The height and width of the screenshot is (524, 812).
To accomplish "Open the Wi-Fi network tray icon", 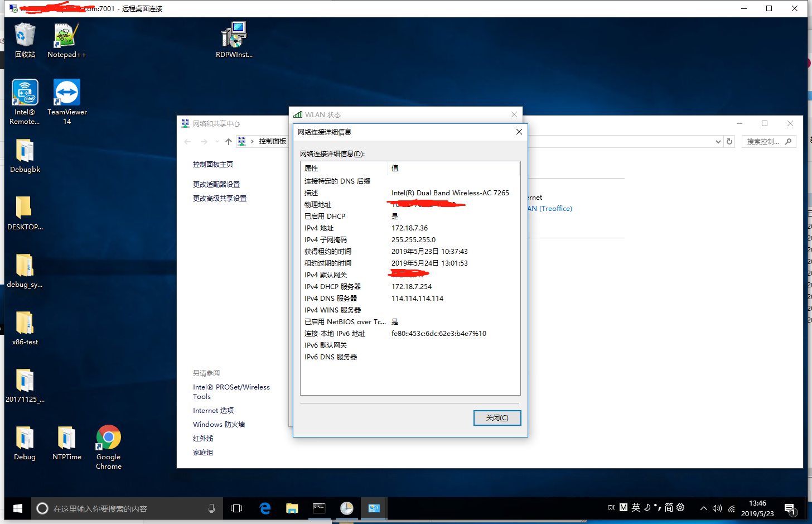I will point(731,508).
